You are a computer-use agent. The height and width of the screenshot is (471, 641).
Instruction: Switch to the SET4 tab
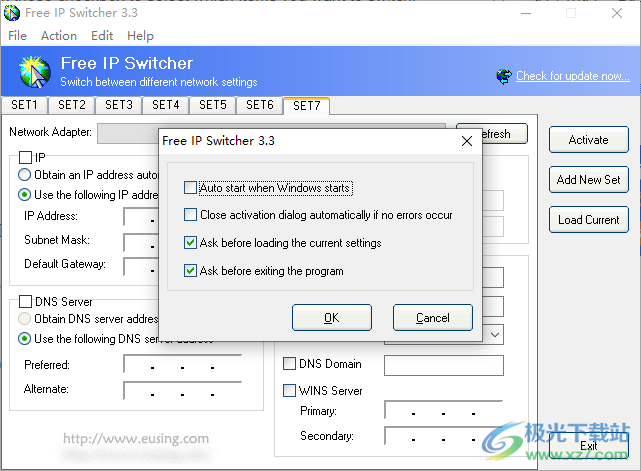coord(166,105)
